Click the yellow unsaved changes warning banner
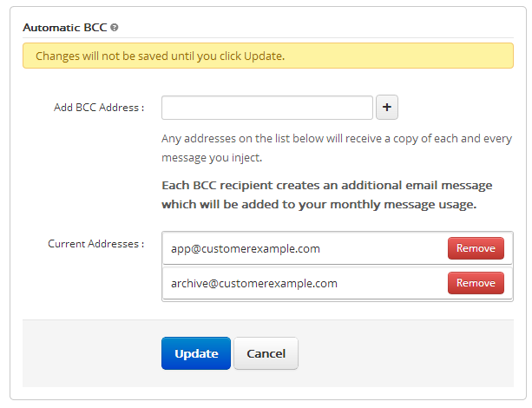532x408 pixels. click(268, 56)
